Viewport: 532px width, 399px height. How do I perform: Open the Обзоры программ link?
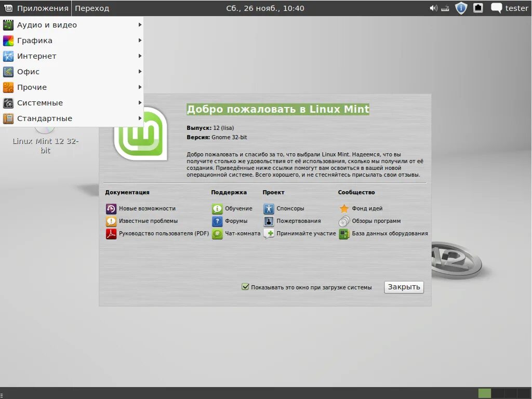[x=376, y=221]
